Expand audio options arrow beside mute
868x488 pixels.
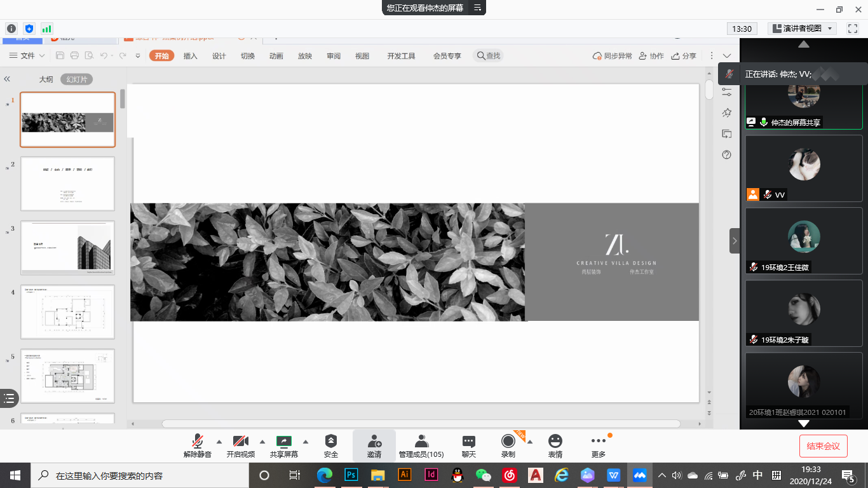point(219,442)
